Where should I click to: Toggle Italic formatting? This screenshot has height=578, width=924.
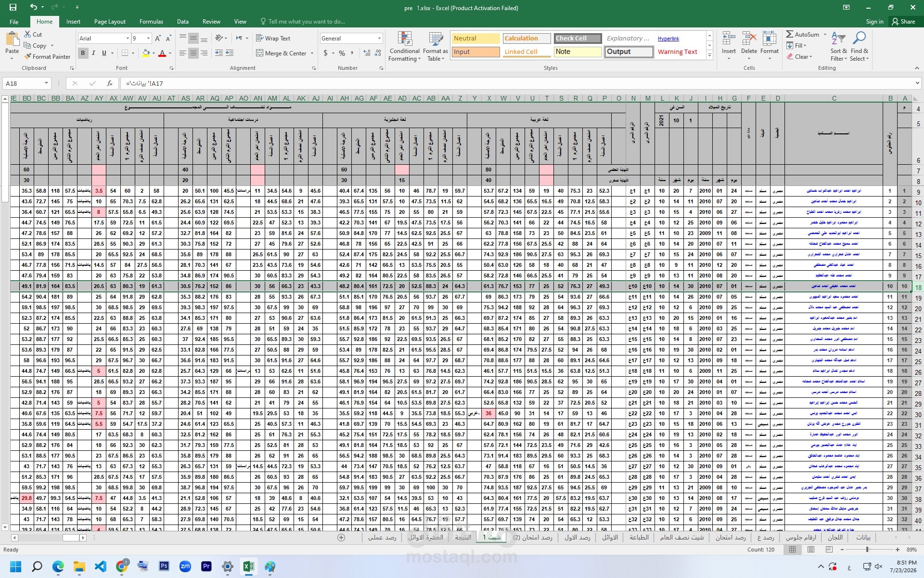pos(93,53)
